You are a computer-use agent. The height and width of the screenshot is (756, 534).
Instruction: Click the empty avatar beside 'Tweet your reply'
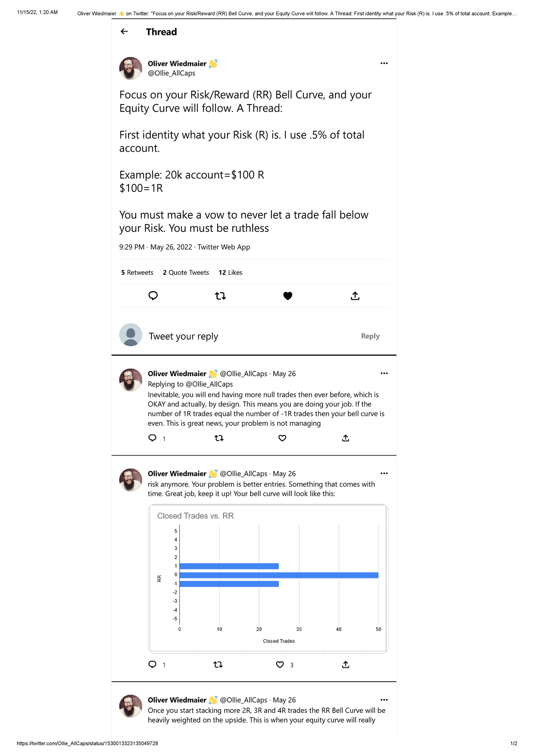130,335
